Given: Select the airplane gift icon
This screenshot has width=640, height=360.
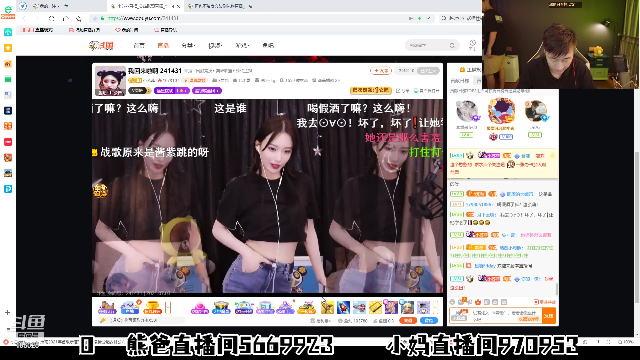Looking at the screenshot, I should click(x=359, y=307).
